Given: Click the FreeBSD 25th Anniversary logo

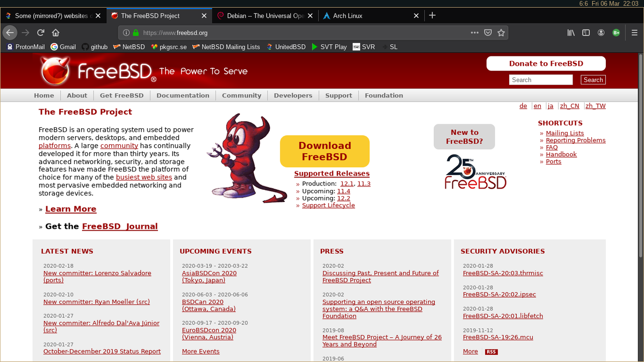Looking at the screenshot, I should click(x=475, y=171).
